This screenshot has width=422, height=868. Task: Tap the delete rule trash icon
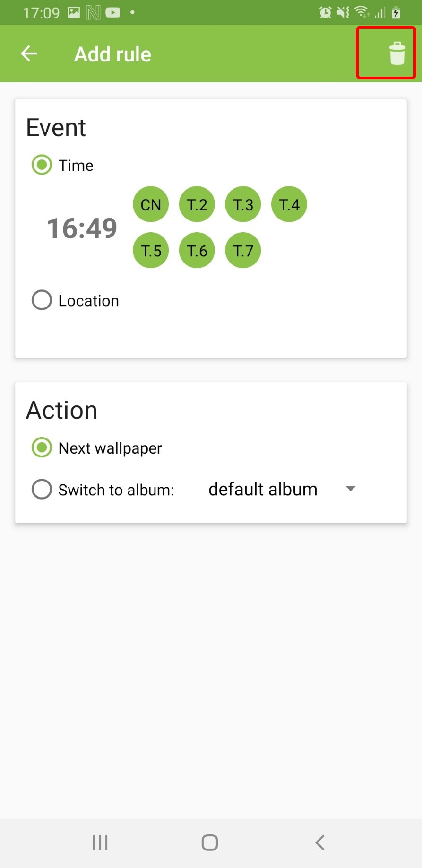pyautogui.click(x=396, y=53)
